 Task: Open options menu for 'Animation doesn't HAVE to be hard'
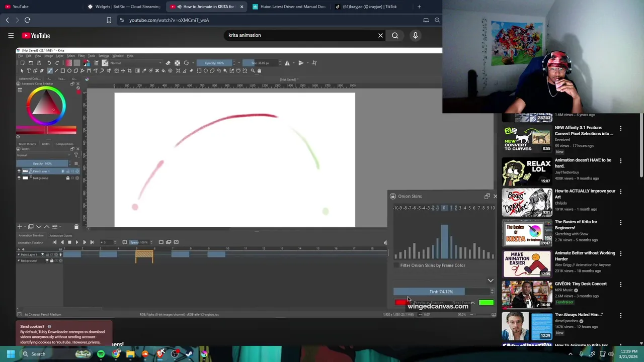tap(620, 161)
